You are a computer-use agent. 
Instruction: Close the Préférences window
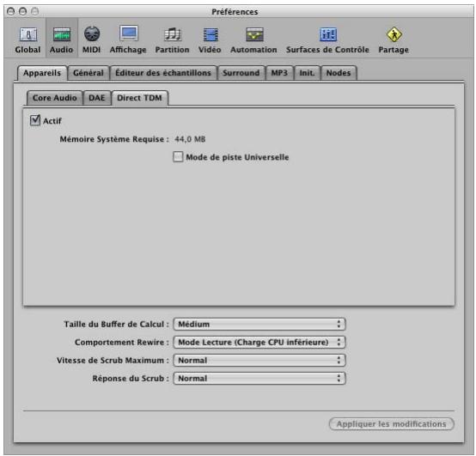tap(10, 11)
